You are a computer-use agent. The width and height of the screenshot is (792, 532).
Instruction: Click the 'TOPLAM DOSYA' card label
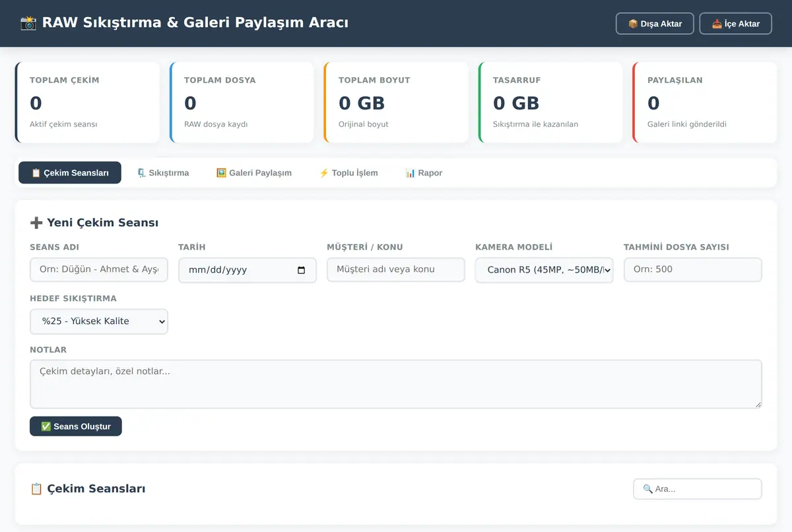(220, 81)
